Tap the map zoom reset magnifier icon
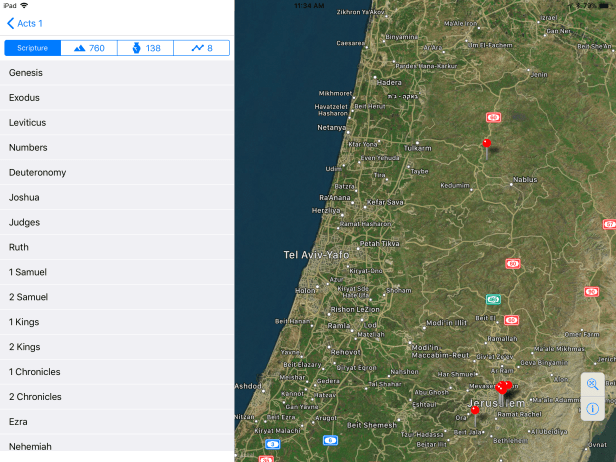The width and height of the screenshot is (616, 462). point(592,384)
